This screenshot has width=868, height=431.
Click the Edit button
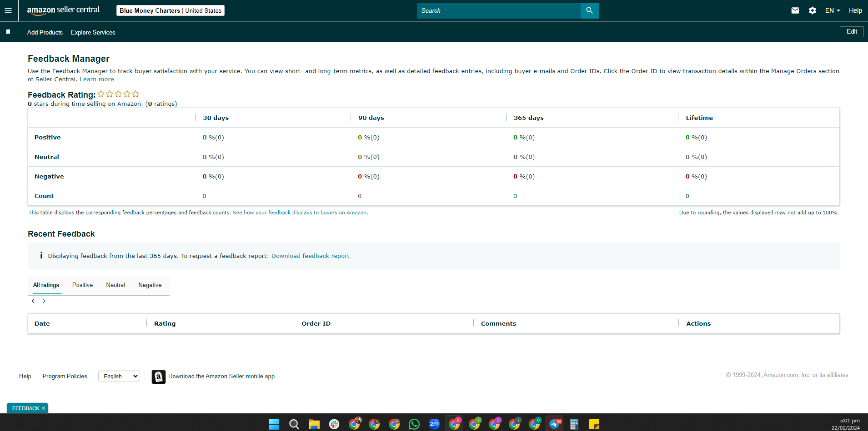[852, 32]
